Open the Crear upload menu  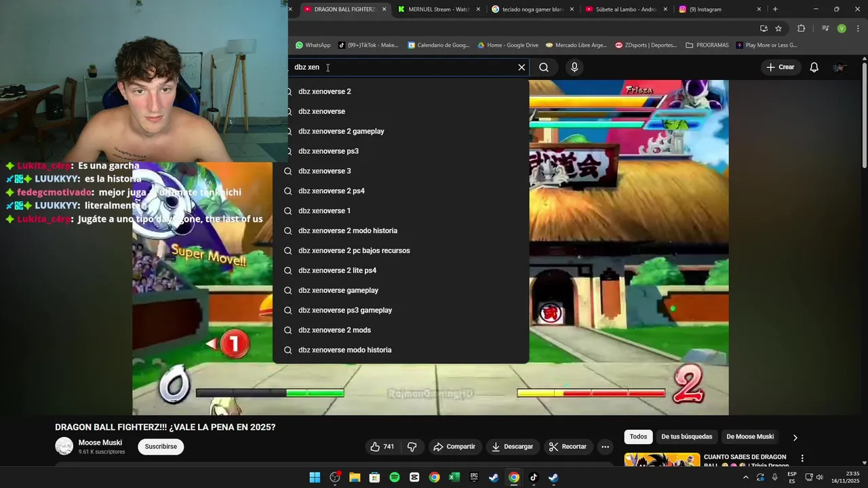pos(780,67)
